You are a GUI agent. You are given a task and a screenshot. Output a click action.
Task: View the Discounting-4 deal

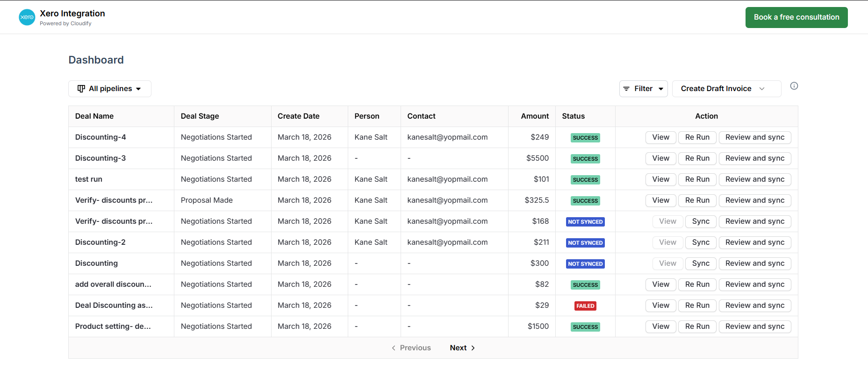[x=661, y=137]
